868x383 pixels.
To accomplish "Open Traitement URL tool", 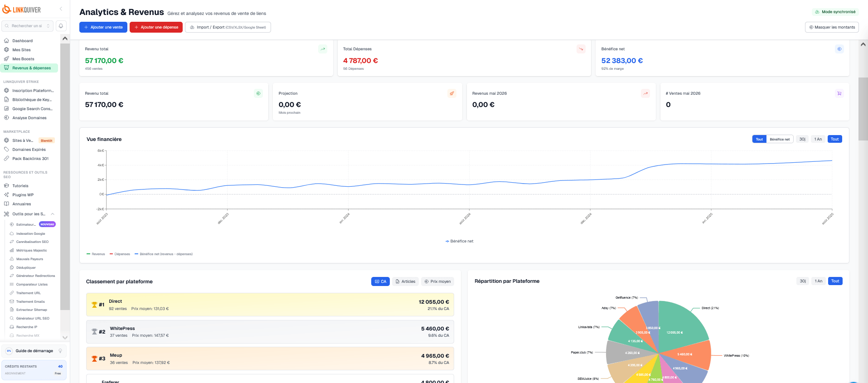I will click(x=28, y=293).
